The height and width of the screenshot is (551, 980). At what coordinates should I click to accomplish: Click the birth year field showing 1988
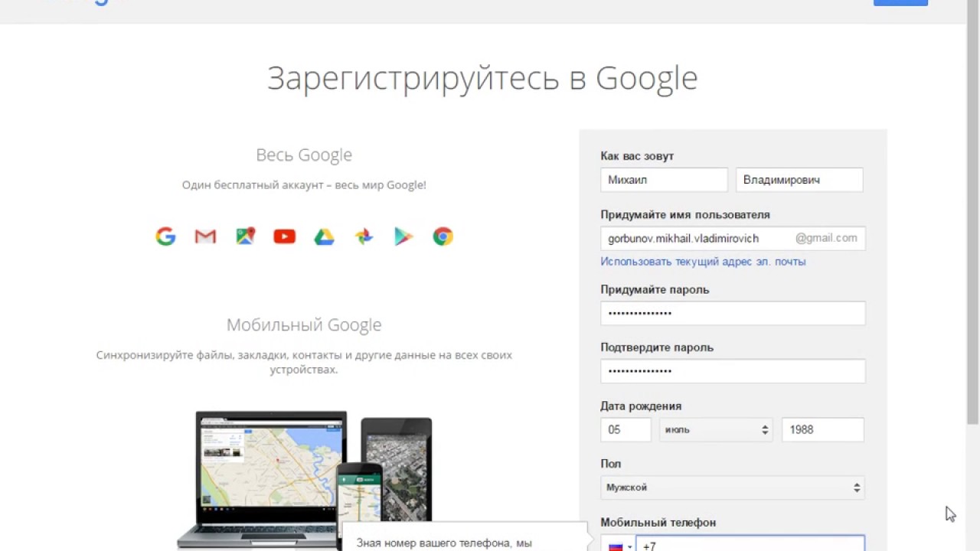[822, 429]
